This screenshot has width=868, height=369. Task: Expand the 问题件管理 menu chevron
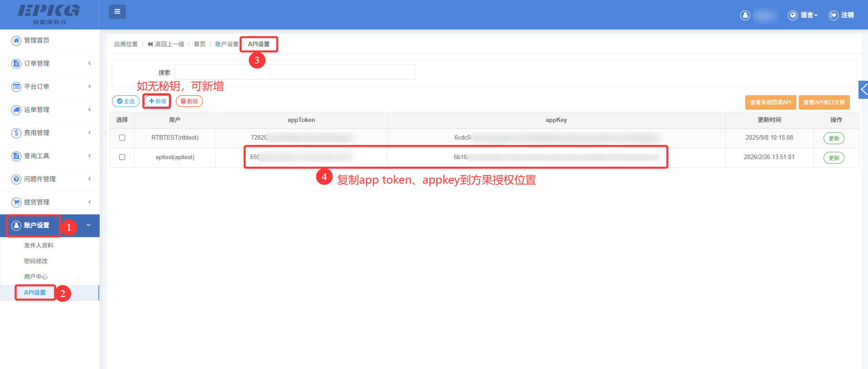(90, 179)
